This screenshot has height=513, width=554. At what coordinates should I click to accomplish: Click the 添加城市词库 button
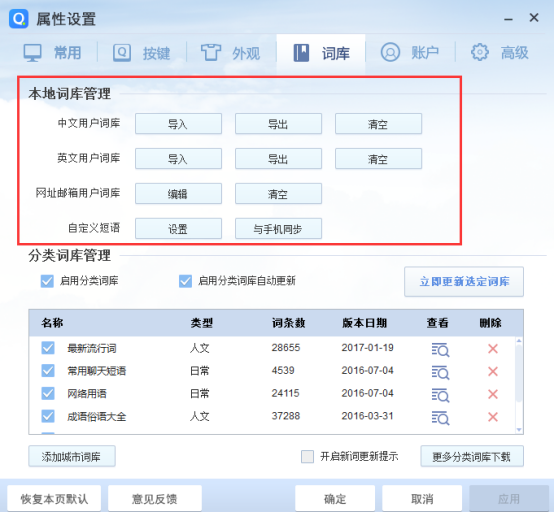click(72, 456)
